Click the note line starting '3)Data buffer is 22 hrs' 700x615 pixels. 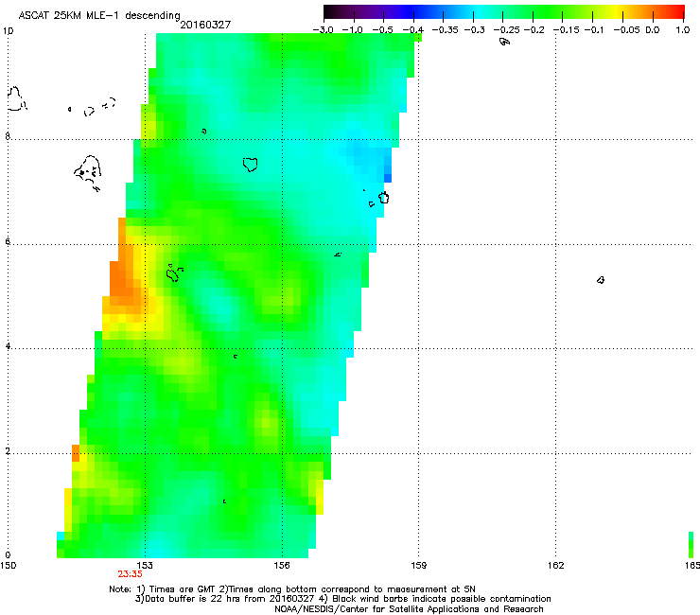(x=342, y=599)
